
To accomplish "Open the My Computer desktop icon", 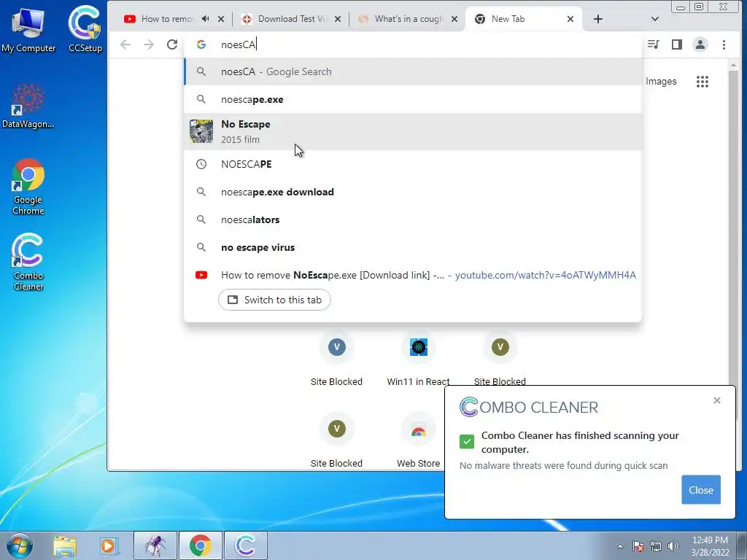I will coord(28,29).
